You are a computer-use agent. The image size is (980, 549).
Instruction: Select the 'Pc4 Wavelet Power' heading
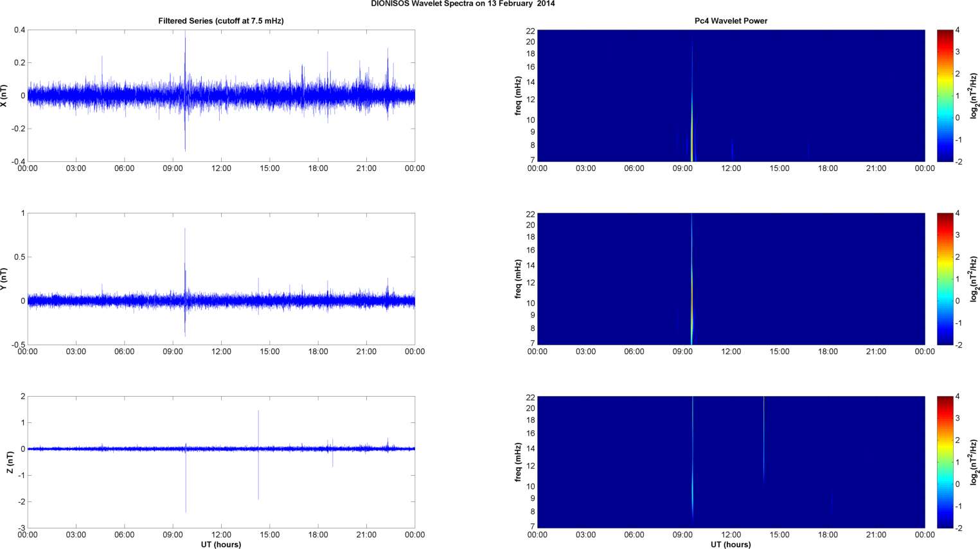(731, 21)
